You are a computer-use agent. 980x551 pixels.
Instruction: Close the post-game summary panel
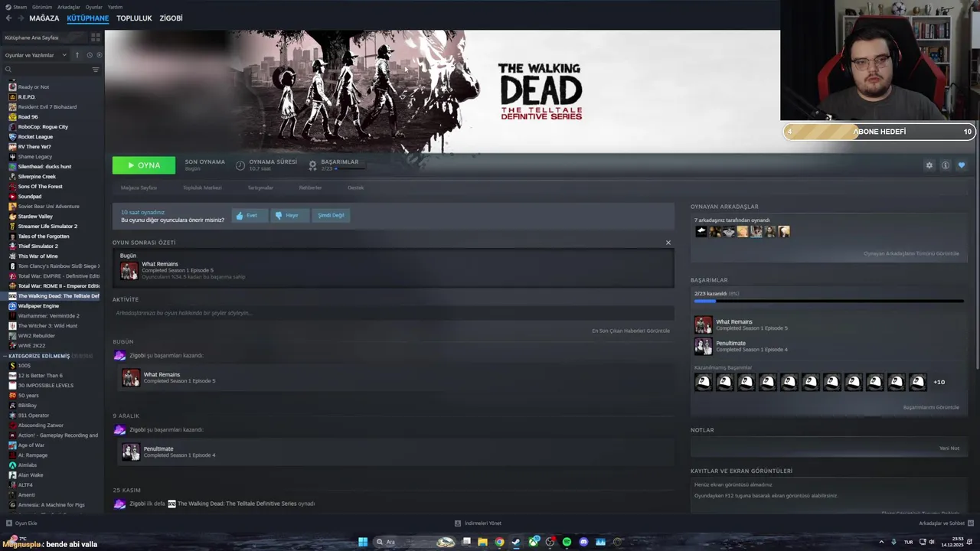pos(668,243)
